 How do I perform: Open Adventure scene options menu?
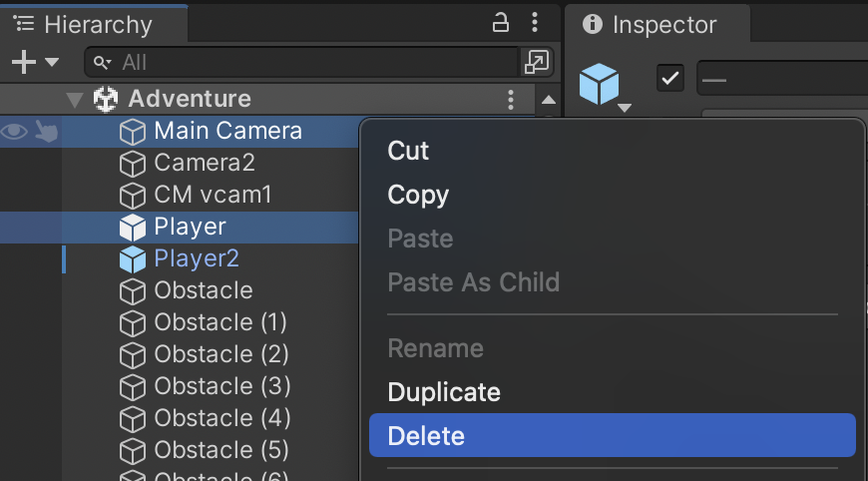point(511,99)
